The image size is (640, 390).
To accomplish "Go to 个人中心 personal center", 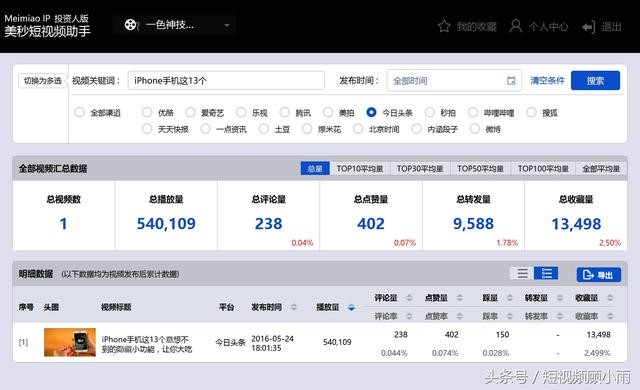I will pyautogui.click(x=548, y=27).
